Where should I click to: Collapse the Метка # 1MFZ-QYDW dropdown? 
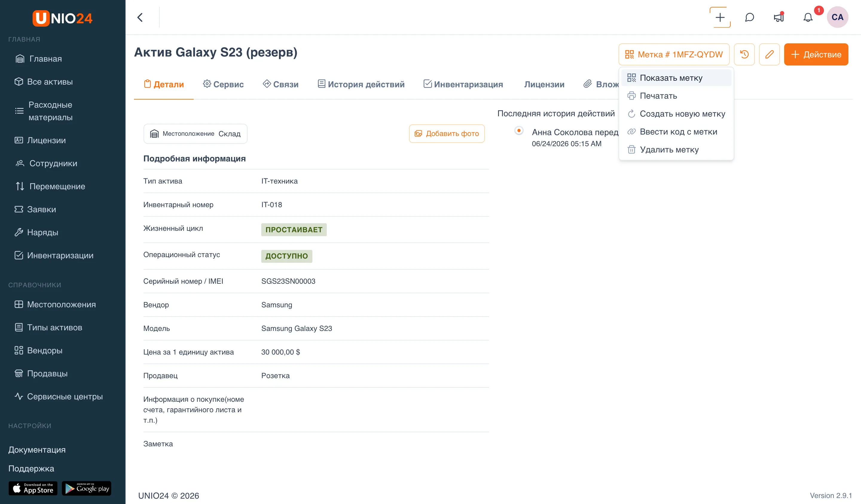[x=674, y=54]
